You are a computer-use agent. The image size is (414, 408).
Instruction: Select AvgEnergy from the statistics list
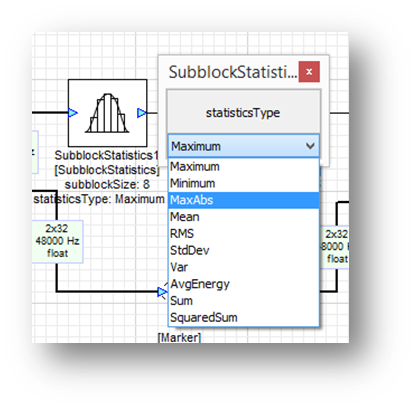point(244,284)
